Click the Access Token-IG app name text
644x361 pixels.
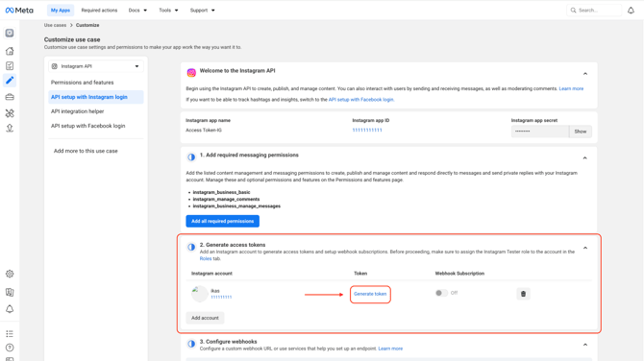204,131
